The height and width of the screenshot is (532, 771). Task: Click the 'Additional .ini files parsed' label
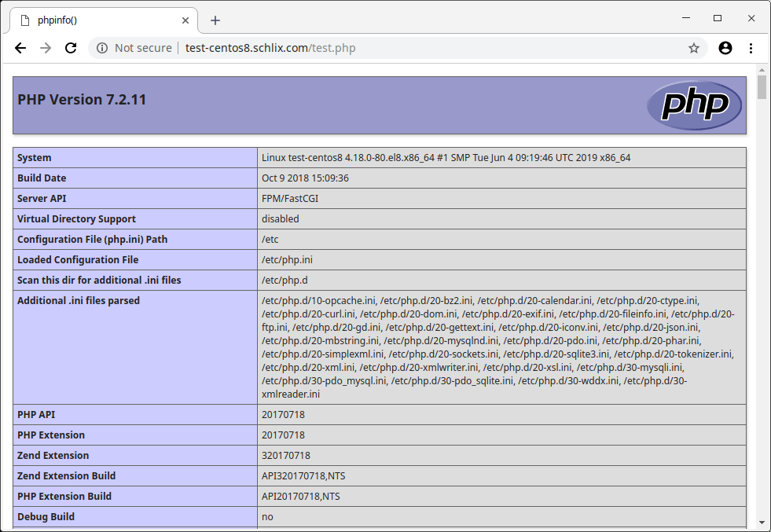coord(78,300)
